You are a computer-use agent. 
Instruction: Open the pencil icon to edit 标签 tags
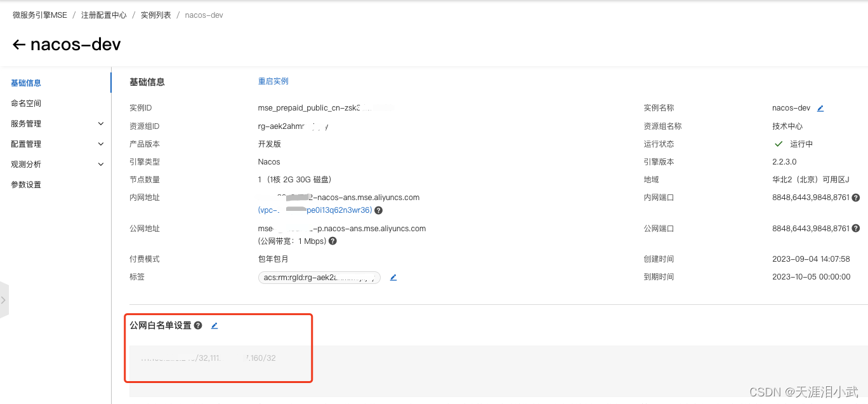tap(393, 277)
